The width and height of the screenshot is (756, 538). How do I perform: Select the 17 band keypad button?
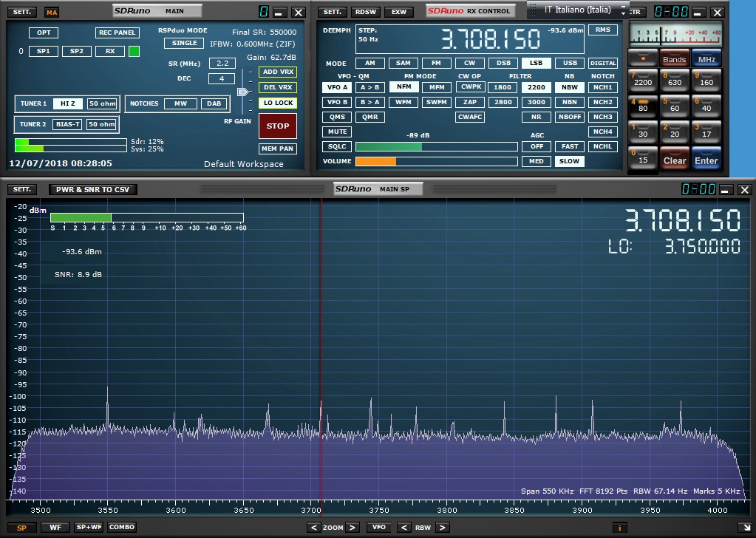[x=706, y=132]
